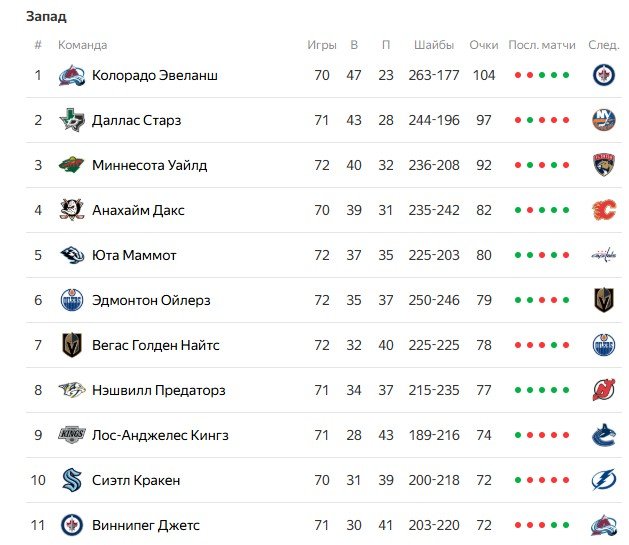Click the Шайбы column header
The width and height of the screenshot is (629, 545).
pyautogui.click(x=433, y=45)
